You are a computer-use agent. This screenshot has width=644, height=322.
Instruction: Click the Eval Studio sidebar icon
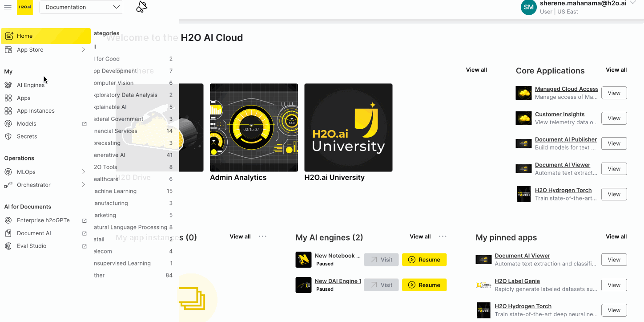click(x=8, y=246)
